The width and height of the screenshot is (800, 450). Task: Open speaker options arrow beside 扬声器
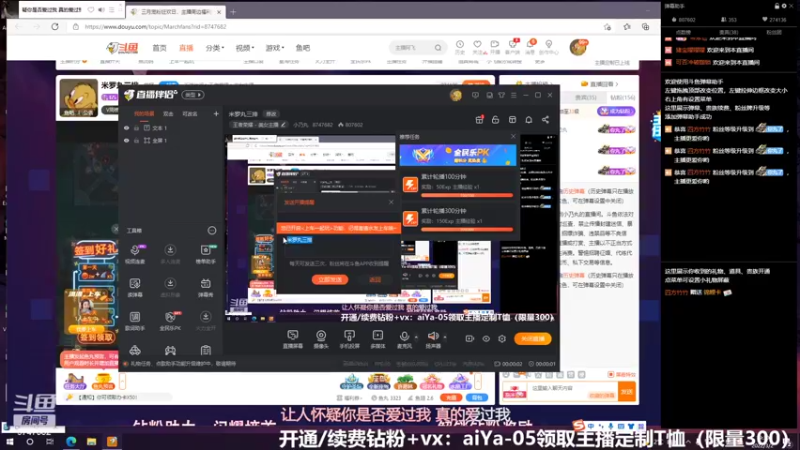point(445,337)
